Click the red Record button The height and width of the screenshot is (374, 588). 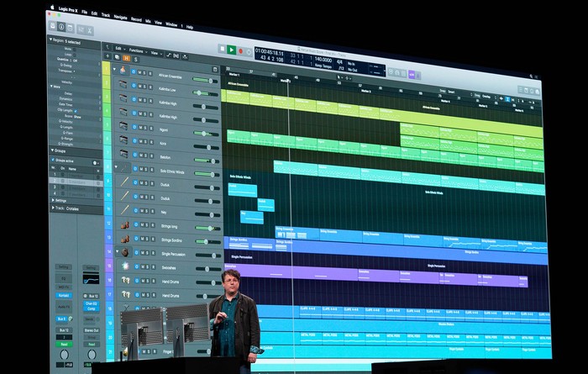(241, 51)
